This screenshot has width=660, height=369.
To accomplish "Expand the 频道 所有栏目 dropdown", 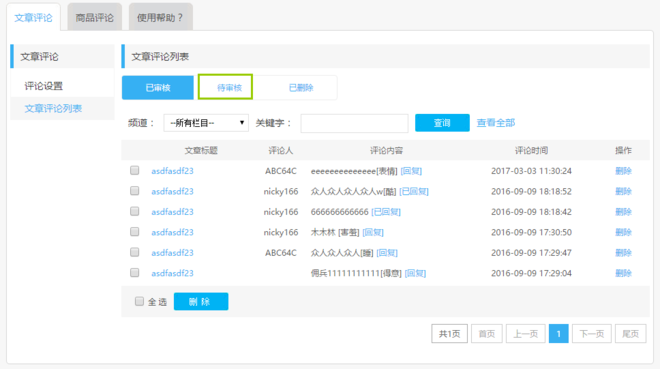I will pos(206,123).
